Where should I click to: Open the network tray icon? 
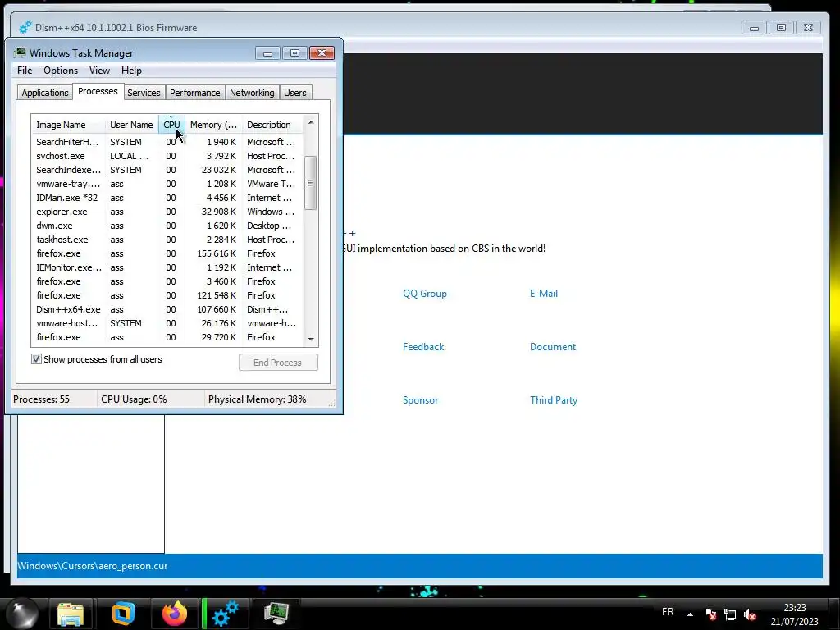pos(729,614)
